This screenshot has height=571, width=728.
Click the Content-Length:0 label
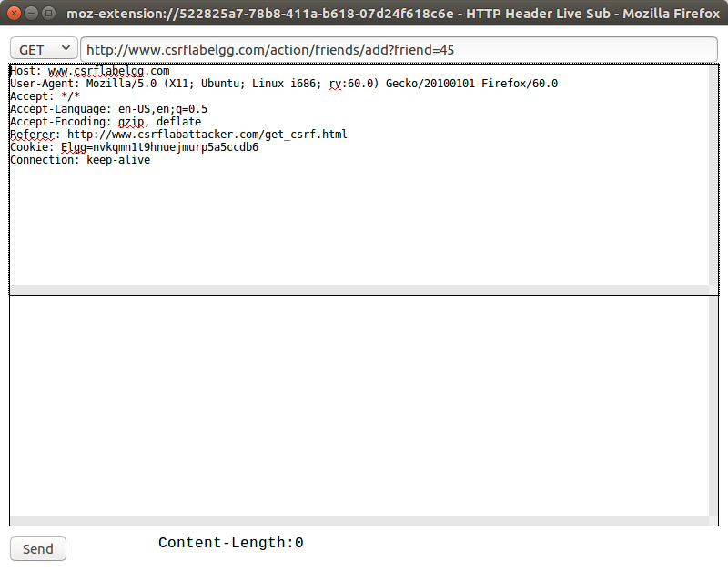(231, 543)
